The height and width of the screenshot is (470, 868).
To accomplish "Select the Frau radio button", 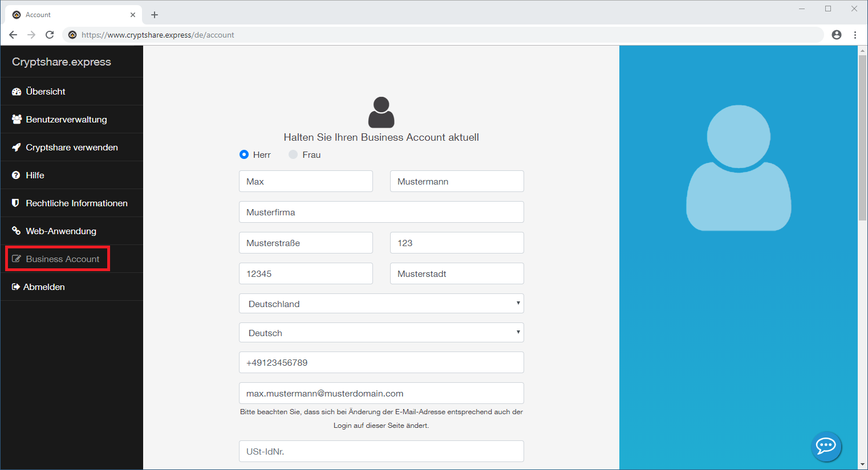I will 293,154.
